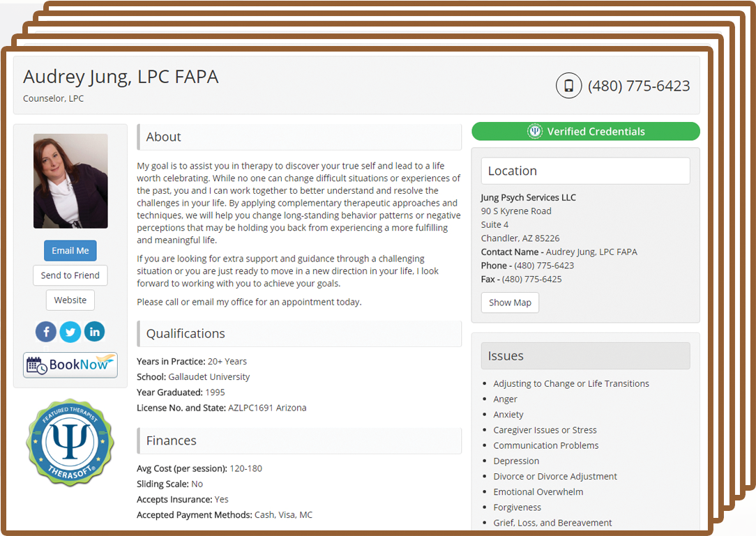Open the Twitter profile icon
The height and width of the screenshot is (536, 756).
tap(70, 332)
